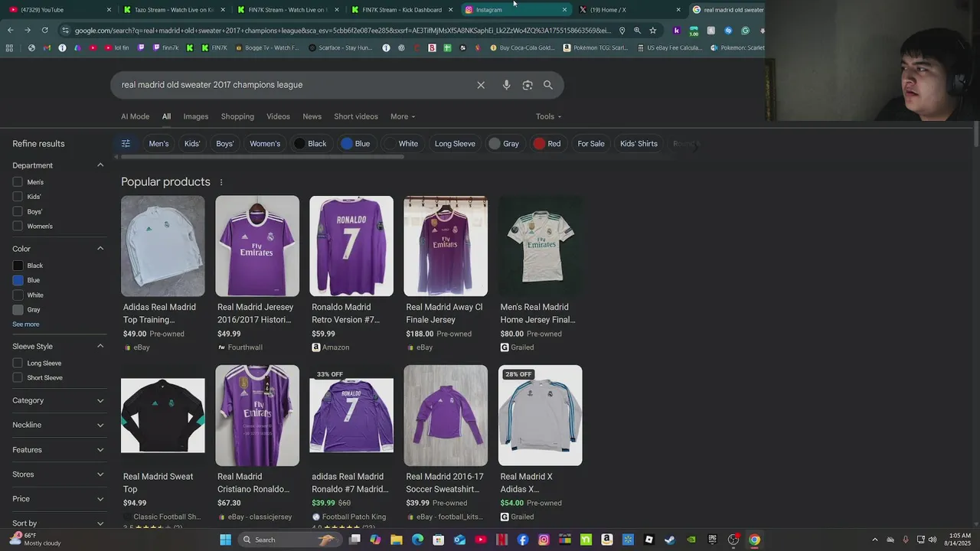Open Roblox from the taskbar
Image resolution: width=980 pixels, height=551 pixels.
coord(649,540)
